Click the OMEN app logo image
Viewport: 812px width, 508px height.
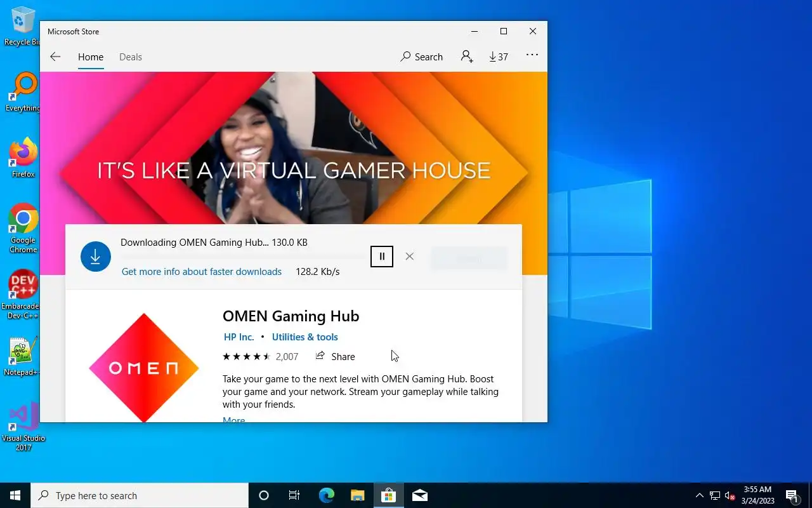(144, 368)
